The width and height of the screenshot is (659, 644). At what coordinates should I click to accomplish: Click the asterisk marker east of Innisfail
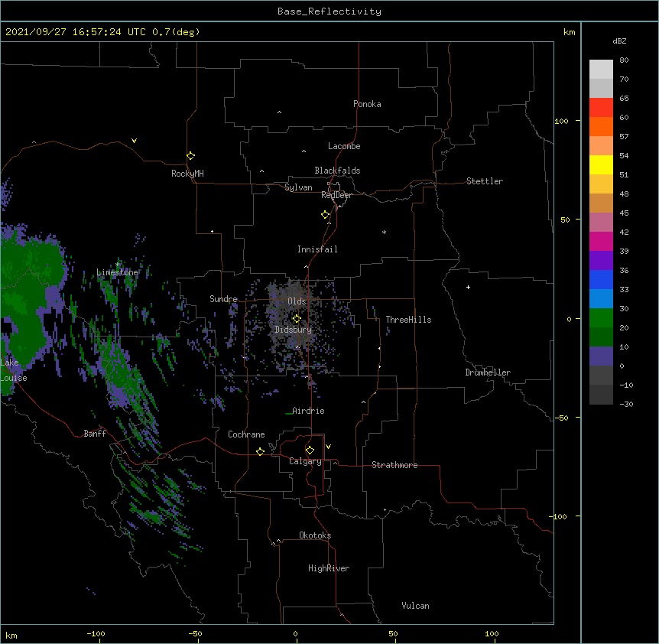[384, 232]
